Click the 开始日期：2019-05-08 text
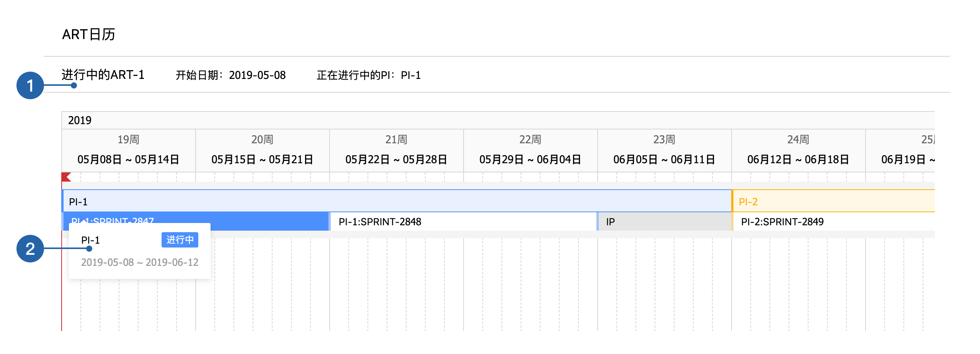Image resolution: width=980 pixels, height=354 pixels. tap(231, 75)
